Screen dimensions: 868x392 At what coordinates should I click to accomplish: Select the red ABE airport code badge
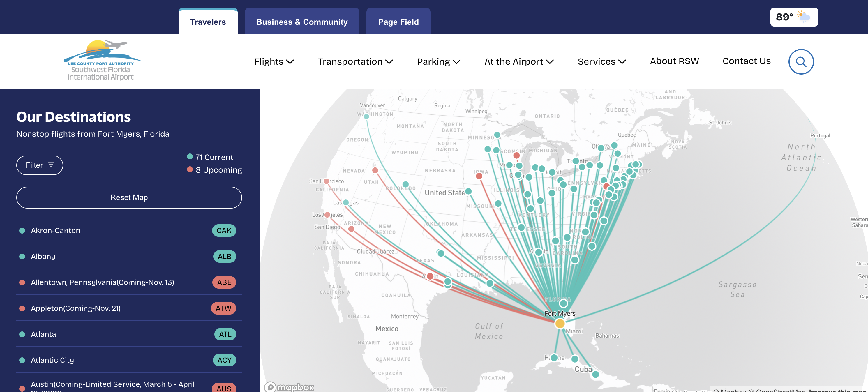coord(224,282)
